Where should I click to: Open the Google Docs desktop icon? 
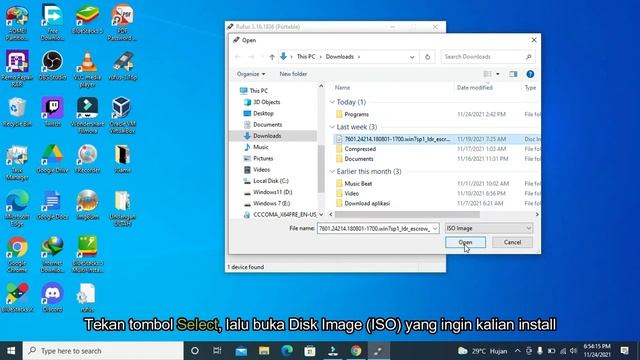click(x=52, y=205)
